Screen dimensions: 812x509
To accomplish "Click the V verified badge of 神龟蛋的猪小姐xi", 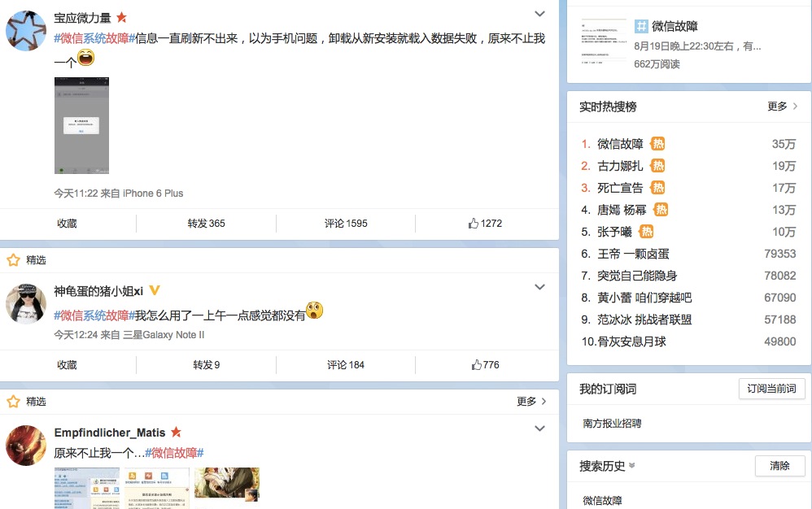I will pyautogui.click(x=155, y=291).
